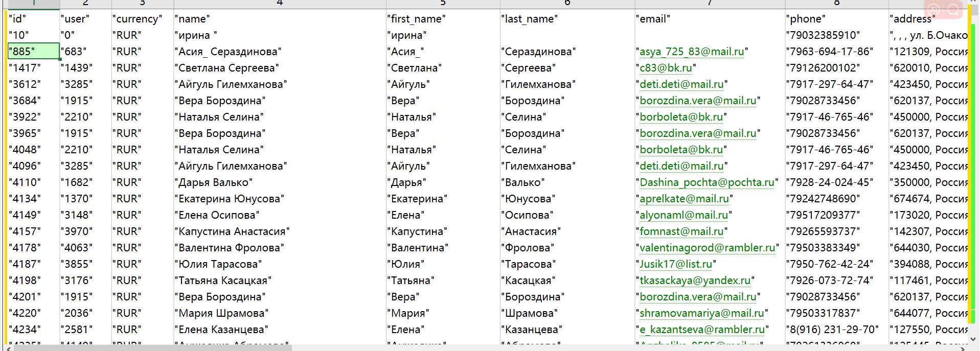The image size is (980, 351).
Task: Select the "name" header cell
Action: click(280, 19)
